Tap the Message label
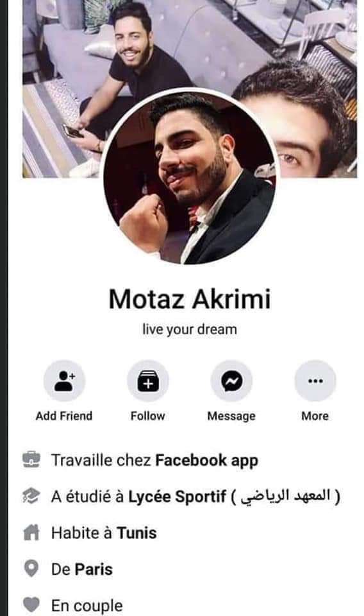The width and height of the screenshot is (364, 616). pyautogui.click(x=231, y=416)
